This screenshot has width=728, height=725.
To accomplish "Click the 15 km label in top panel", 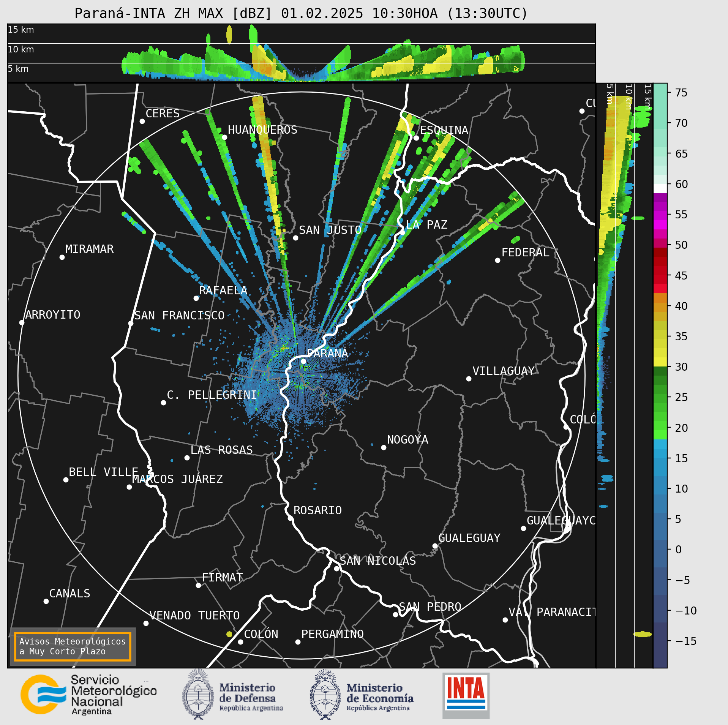I will point(21,30).
